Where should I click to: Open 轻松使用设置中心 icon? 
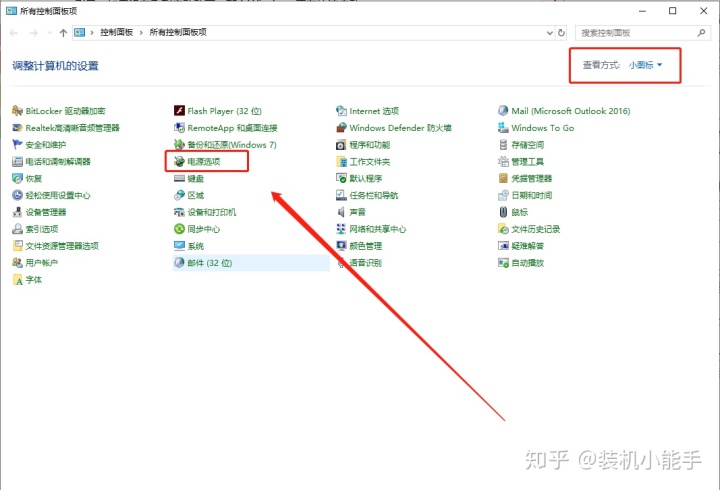(x=17, y=195)
